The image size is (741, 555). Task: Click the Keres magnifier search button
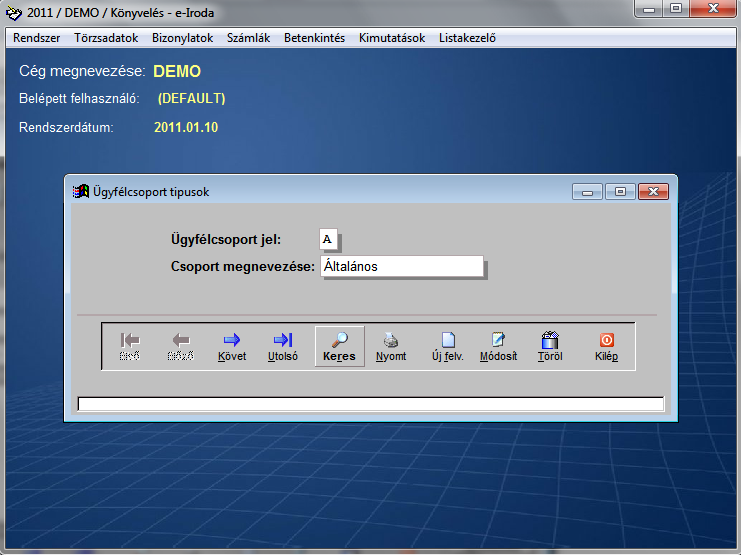pyautogui.click(x=340, y=346)
